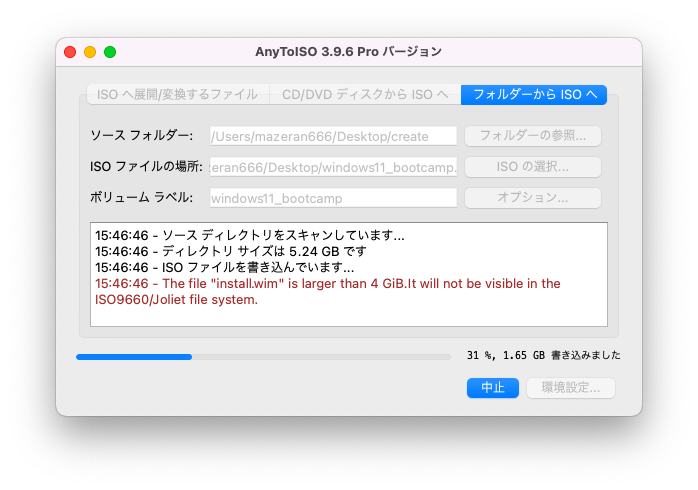Click the log line ISO ファイルを書き込んでいます
698x490 pixels.
(x=224, y=267)
